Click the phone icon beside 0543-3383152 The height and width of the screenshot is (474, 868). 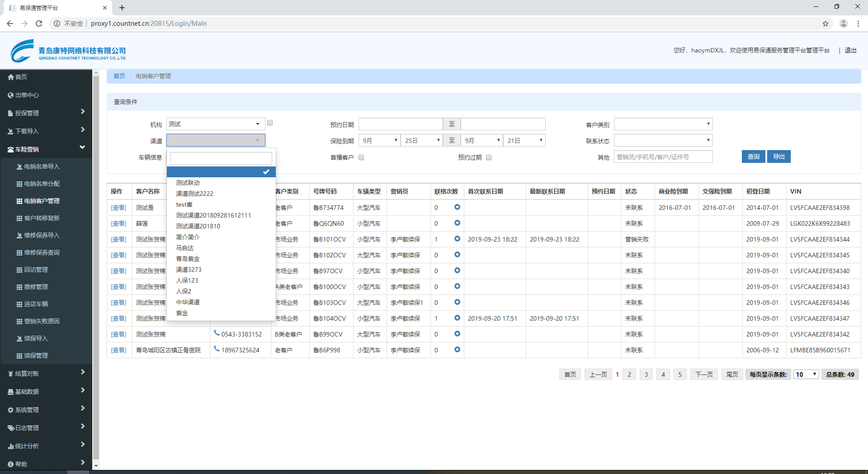(x=217, y=333)
